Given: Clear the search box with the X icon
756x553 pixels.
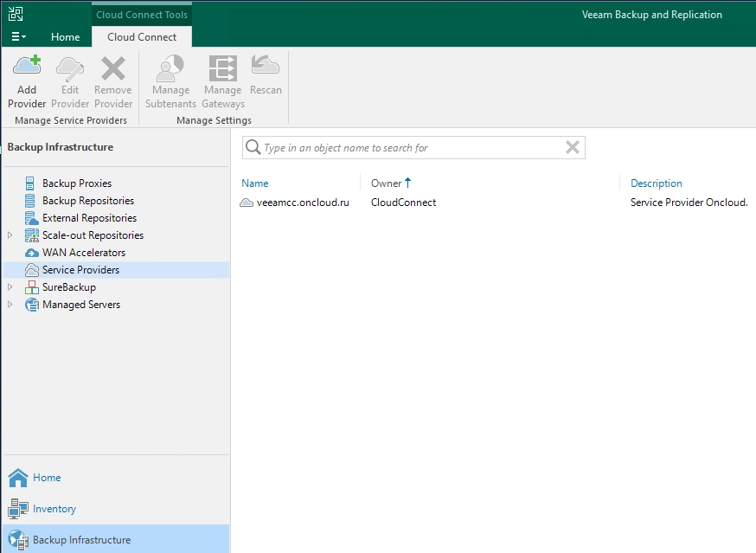Looking at the screenshot, I should click(x=572, y=148).
